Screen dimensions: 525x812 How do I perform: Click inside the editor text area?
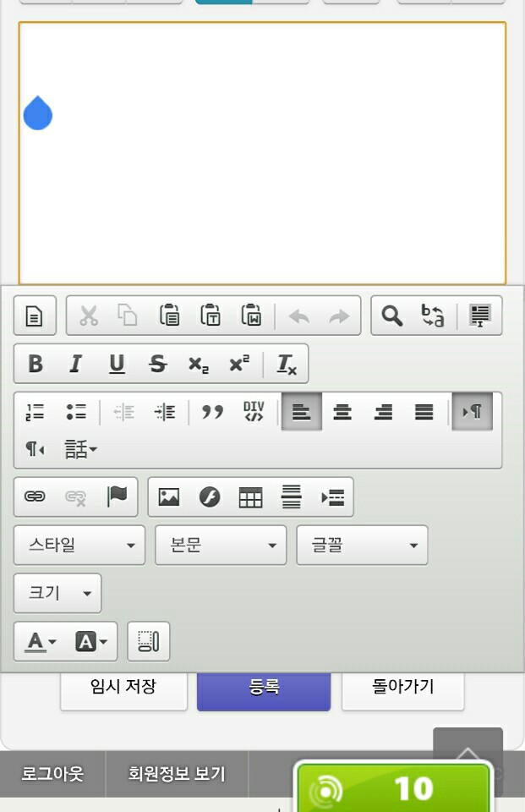point(262,153)
